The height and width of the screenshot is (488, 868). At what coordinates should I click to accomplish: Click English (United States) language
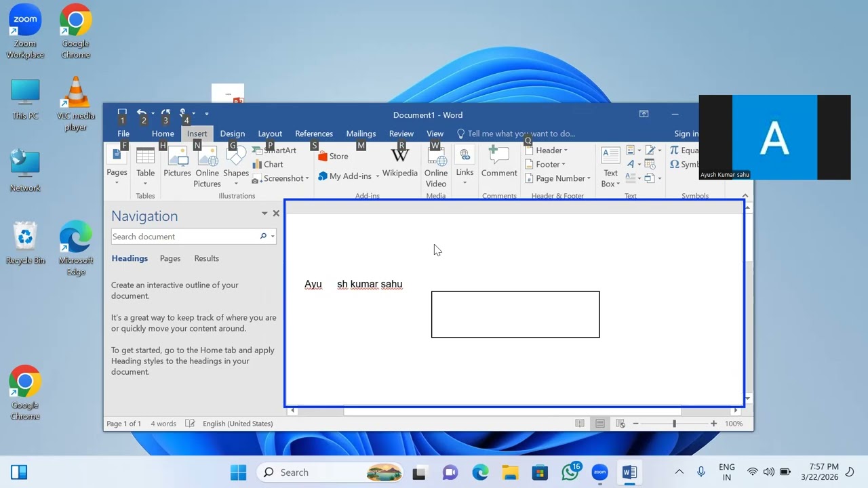(237, 424)
